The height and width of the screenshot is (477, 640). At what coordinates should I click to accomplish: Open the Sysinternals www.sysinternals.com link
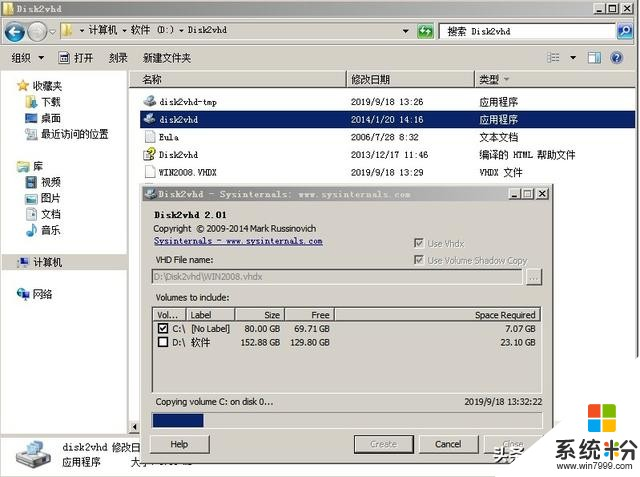point(238,241)
